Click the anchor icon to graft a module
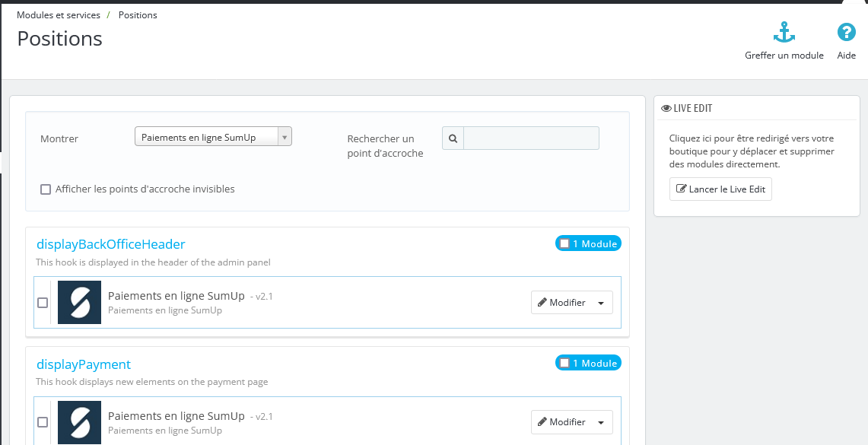Image resolution: width=868 pixels, height=445 pixels. (x=784, y=33)
